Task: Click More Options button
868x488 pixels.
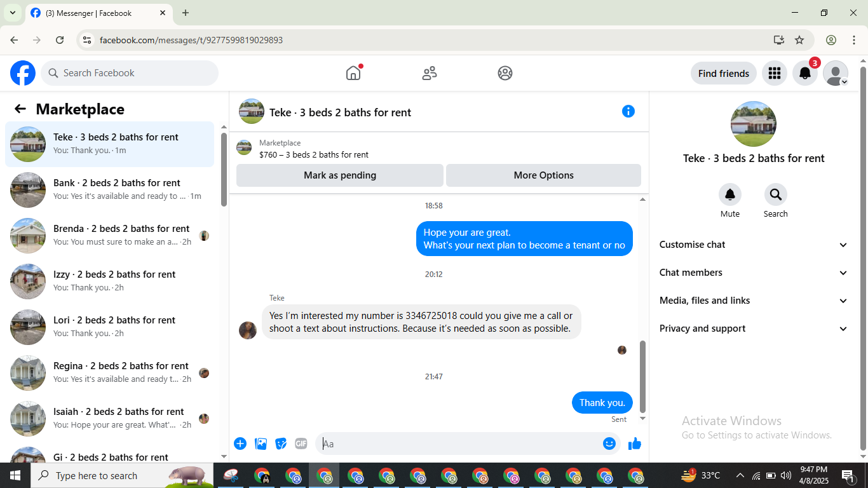Action: point(543,175)
